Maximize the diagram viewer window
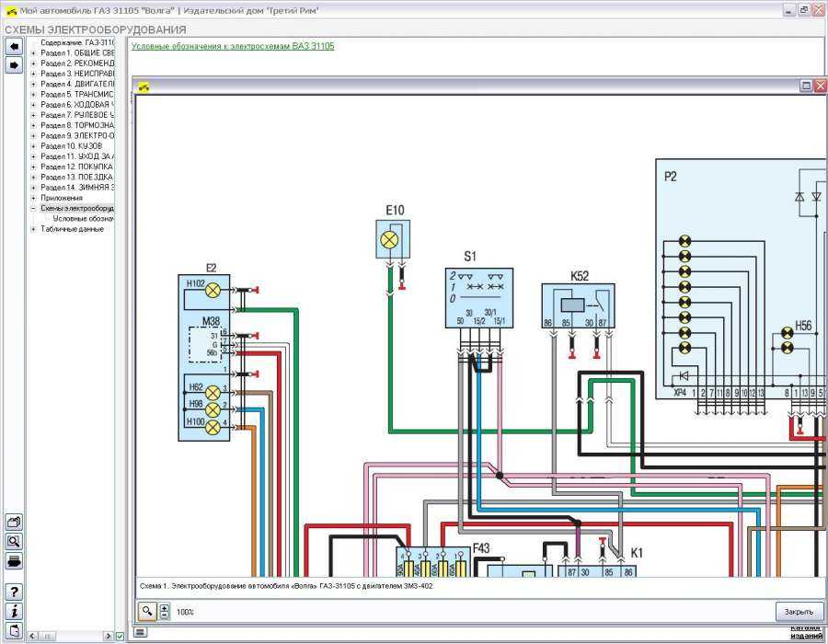This screenshot has width=828, height=644. click(x=806, y=86)
